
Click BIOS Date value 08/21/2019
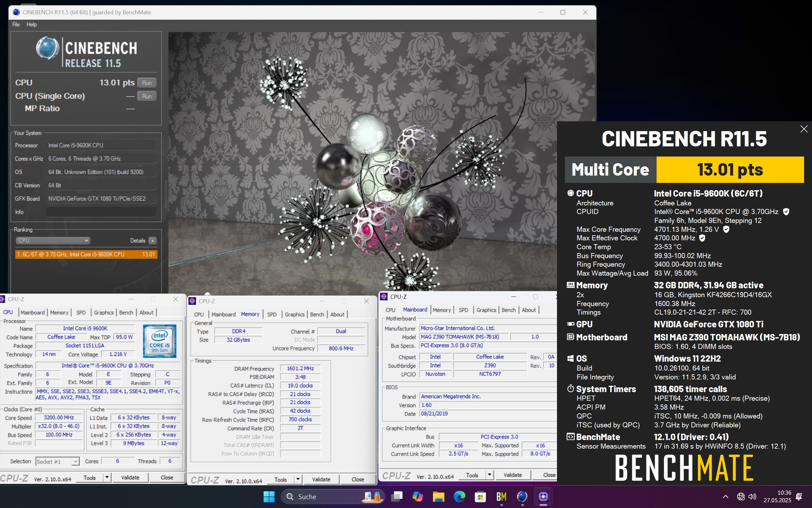488,414
